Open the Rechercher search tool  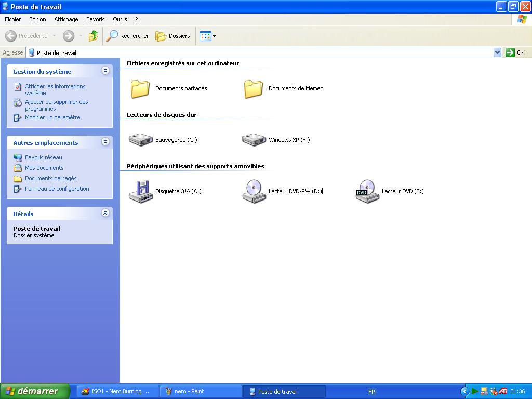tap(127, 36)
